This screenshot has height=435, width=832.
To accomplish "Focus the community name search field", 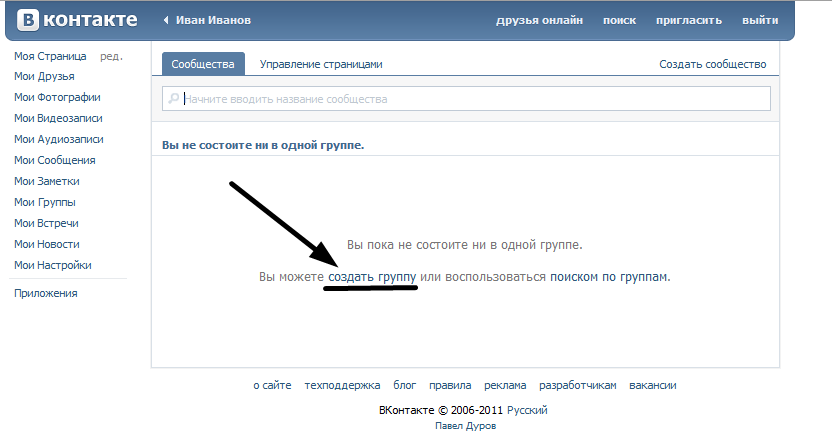I will 466,99.
